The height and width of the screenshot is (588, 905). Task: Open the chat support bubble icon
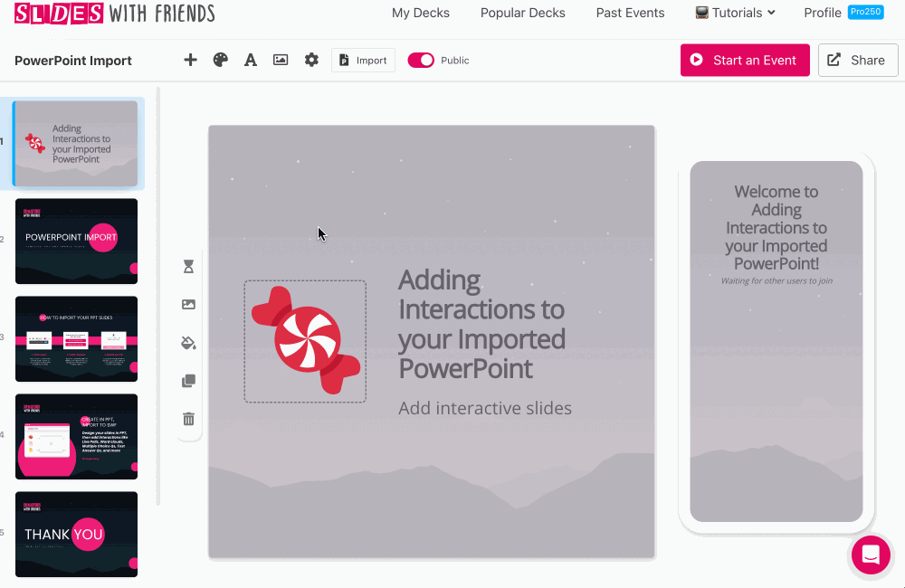pos(871,555)
